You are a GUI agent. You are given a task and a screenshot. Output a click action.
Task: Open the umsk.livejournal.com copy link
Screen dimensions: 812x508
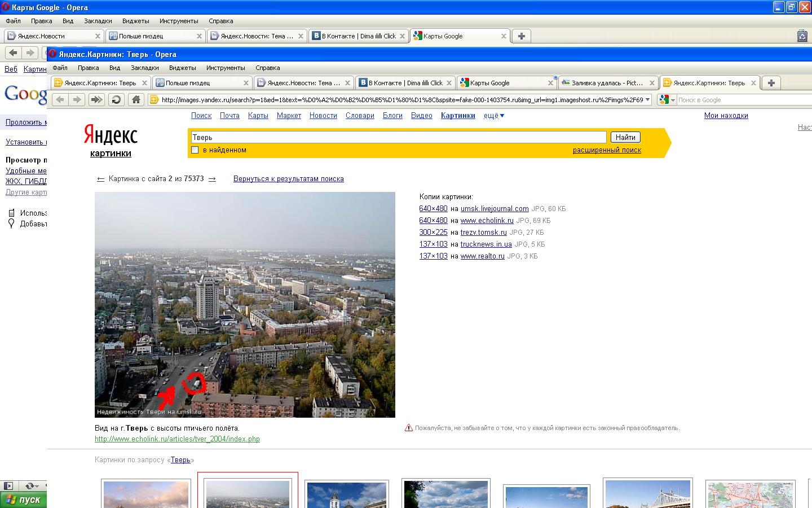pos(495,209)
